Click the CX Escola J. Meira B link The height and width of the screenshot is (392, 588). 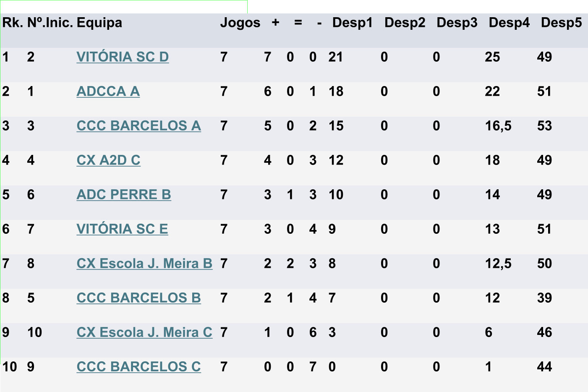tap(144, 263)
